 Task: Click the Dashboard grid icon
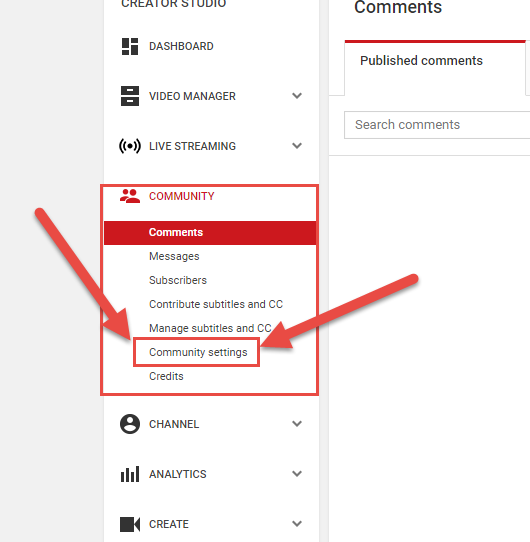tap(130, 46)
